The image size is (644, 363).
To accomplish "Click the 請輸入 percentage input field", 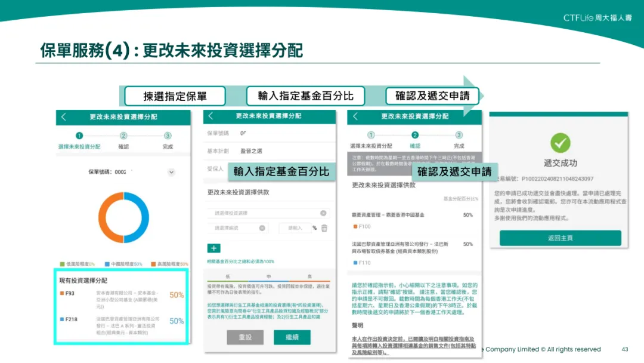I will point(295,227).
